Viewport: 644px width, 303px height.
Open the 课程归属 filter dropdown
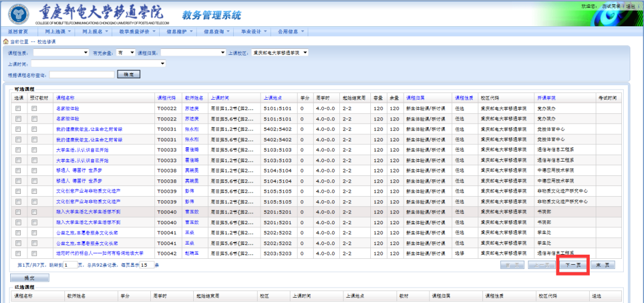pyautogui.click(x=193, y=52)
